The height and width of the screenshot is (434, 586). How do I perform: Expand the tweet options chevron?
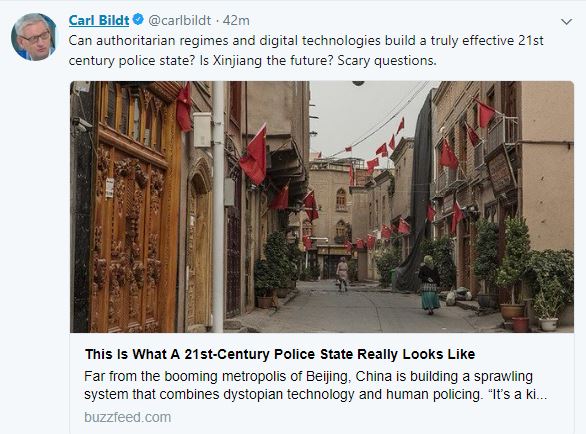(x=567, y=22)
